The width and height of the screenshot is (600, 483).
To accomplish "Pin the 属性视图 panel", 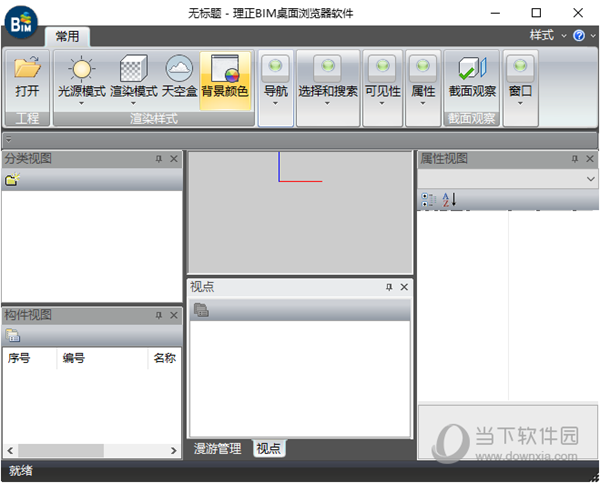I will (575, 159).
